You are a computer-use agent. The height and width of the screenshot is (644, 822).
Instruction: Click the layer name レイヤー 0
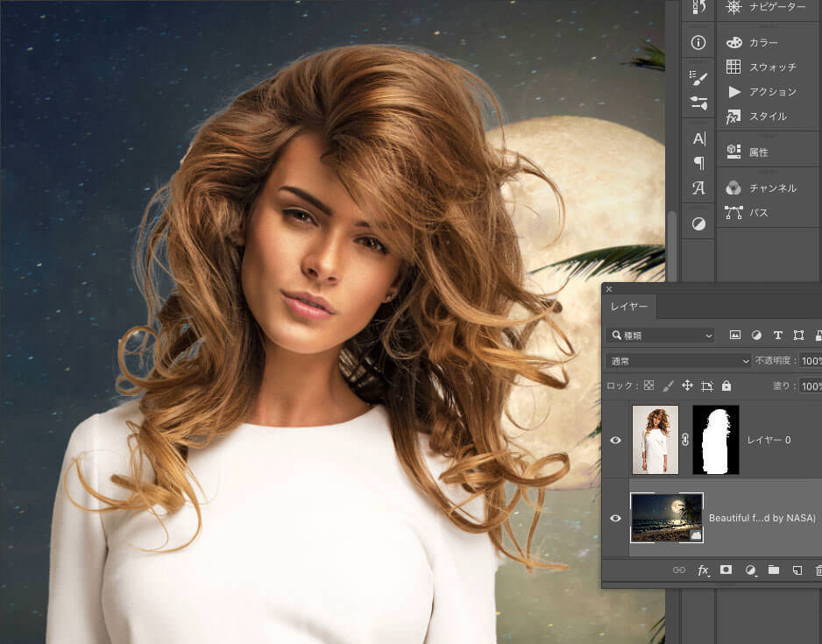pyautogui.click(x=769, y=440)
